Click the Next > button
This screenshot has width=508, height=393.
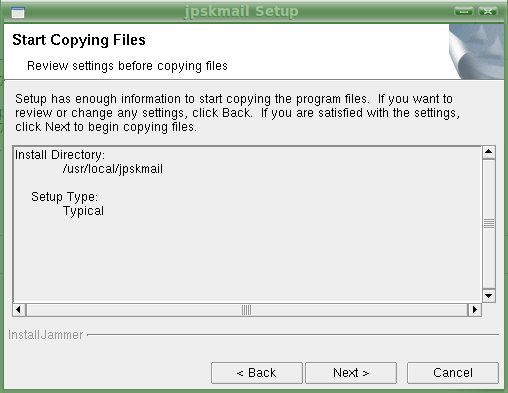coord(351,373)
